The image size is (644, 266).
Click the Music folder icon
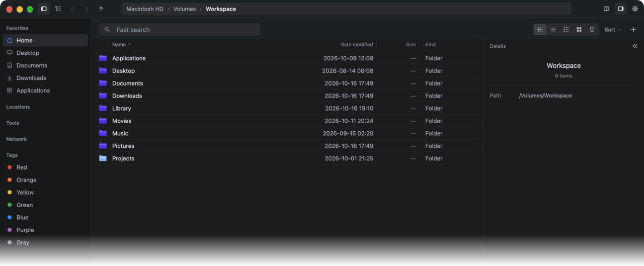pyautogui.click(x=103, y=133)
